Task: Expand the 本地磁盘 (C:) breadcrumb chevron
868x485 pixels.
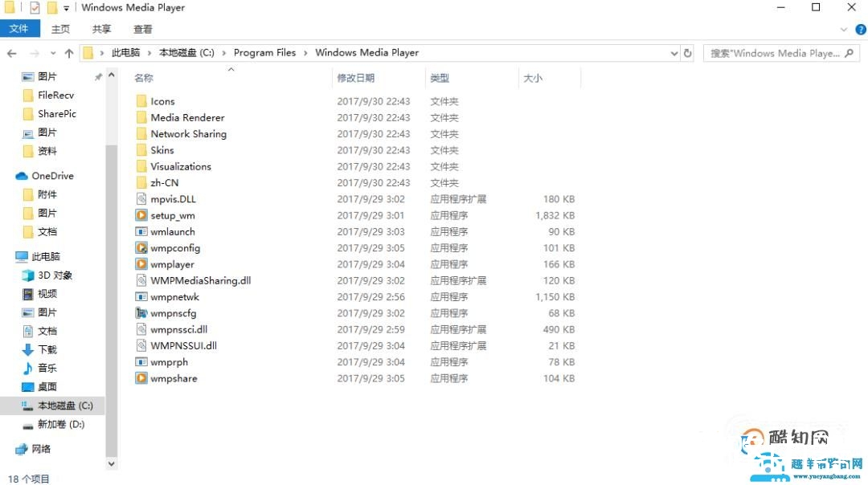Action: coord(223,53)
